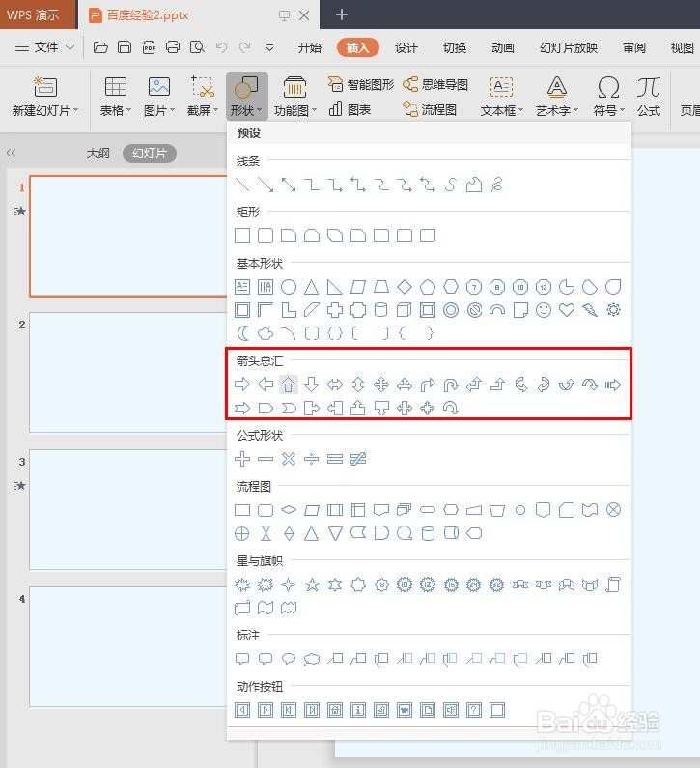Switch to the 设计 ribbon tab
Viewport: 700px width, 768px height.
click(406, 47)
